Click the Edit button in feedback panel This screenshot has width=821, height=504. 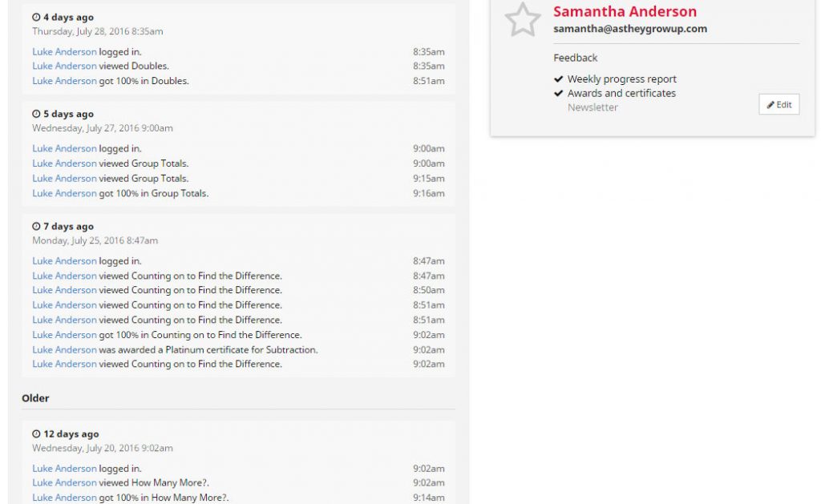(779, 105)
